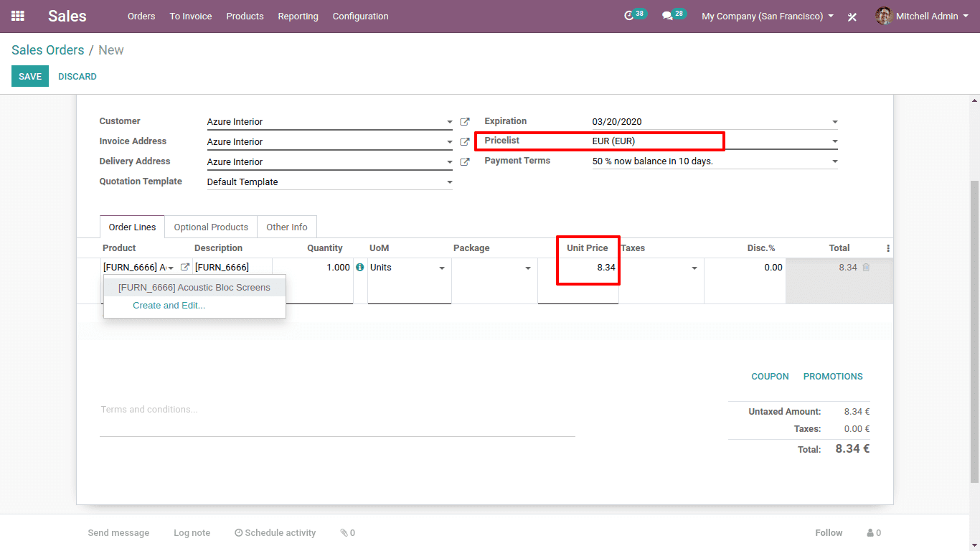The height and width of the screenshot is (551, 980).
Task: Click the SAVE button
Action: [x=30, y=76]
